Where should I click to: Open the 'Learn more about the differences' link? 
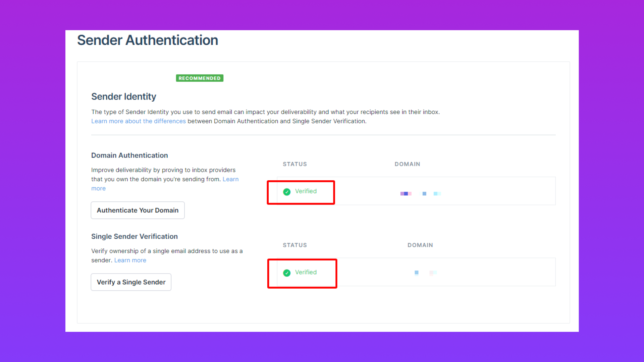pos(138,121)
